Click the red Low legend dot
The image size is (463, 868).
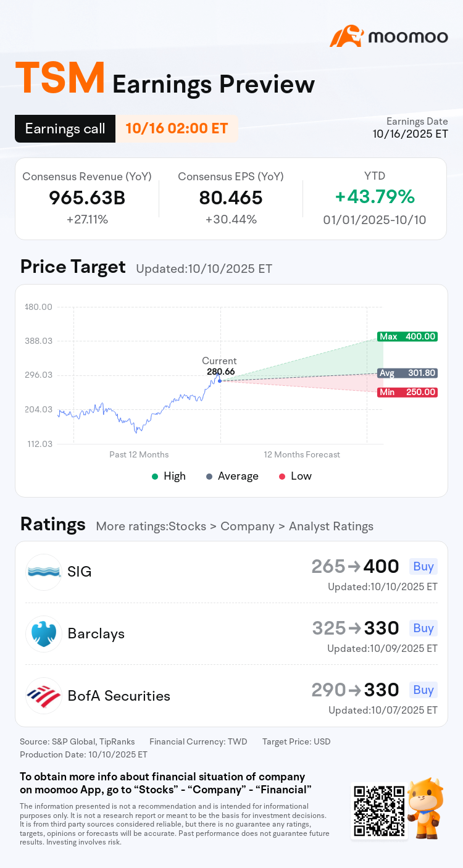(x=282, y=476)
